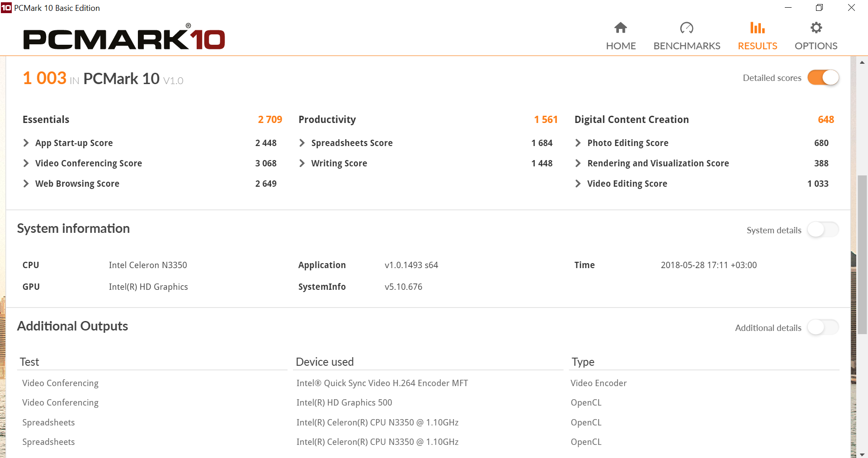The width and height of the screenshot is (868, 458).
Task: Expand Writing Score chevron
Action: (302, 163)
